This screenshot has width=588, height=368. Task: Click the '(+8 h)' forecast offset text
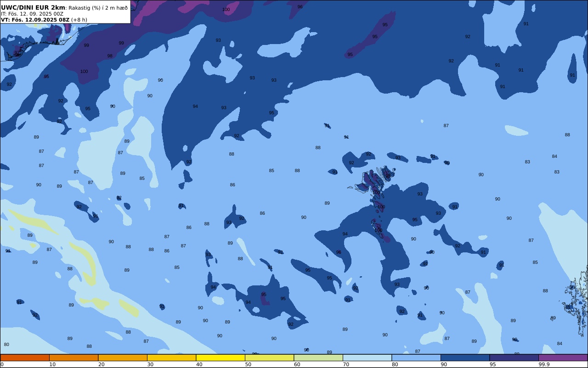click(x=79, y=20)
